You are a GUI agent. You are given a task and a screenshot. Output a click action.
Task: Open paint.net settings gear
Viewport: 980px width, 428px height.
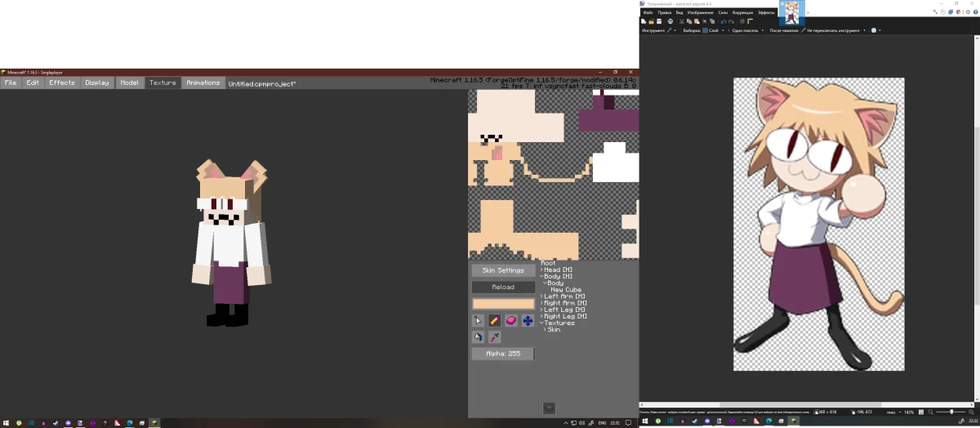pyautogui.click(x=969, y=12)
